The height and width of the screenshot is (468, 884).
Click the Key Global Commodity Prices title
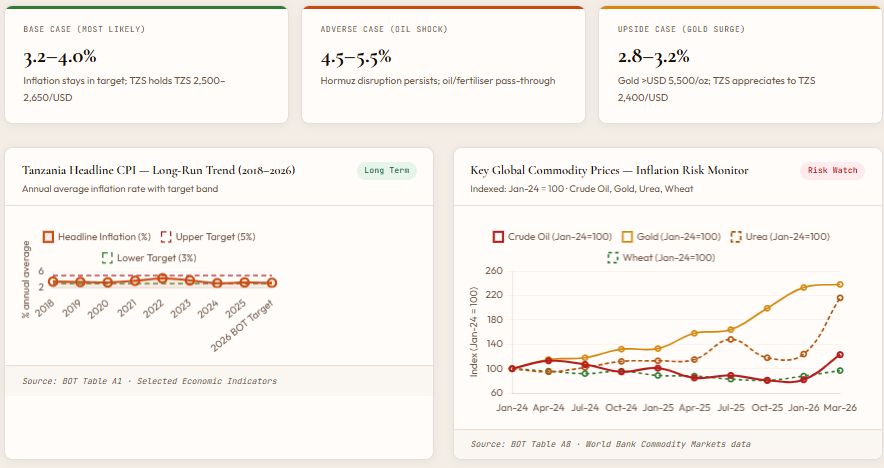click(609, 170)
